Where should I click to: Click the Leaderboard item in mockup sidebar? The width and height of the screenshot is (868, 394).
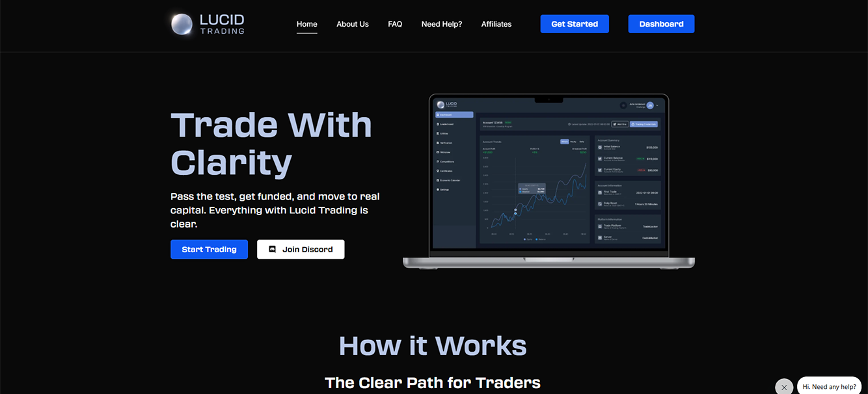click(446, 124)
